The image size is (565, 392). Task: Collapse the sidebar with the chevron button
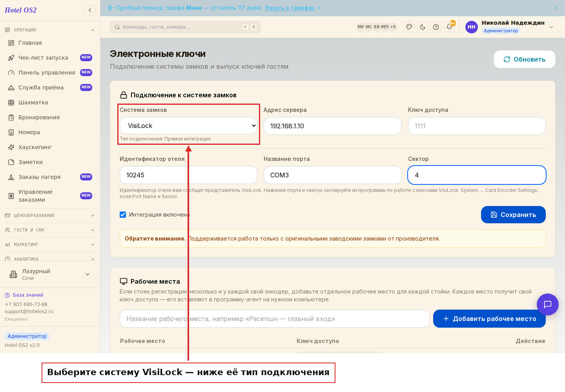tap(90, 10)
